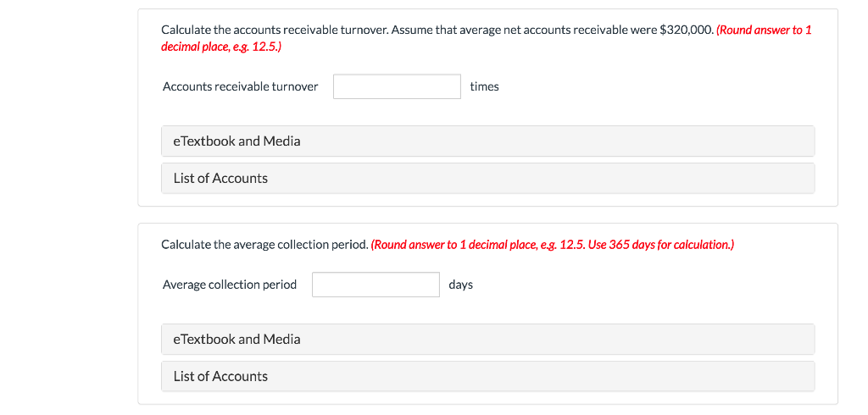Expand List of Accounts under accounts receivable turnover
This screenshot has height=415, width=868.
(x=487, y=178)
